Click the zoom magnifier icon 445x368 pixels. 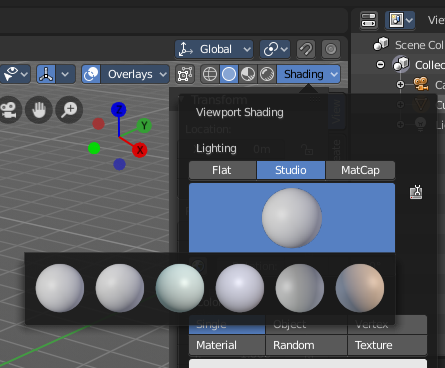[69, 110]
